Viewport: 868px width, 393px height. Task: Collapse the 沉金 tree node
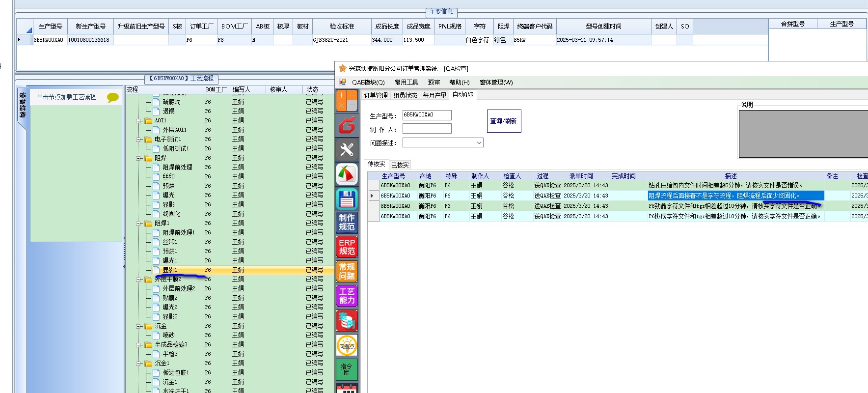tap(138, 326)
